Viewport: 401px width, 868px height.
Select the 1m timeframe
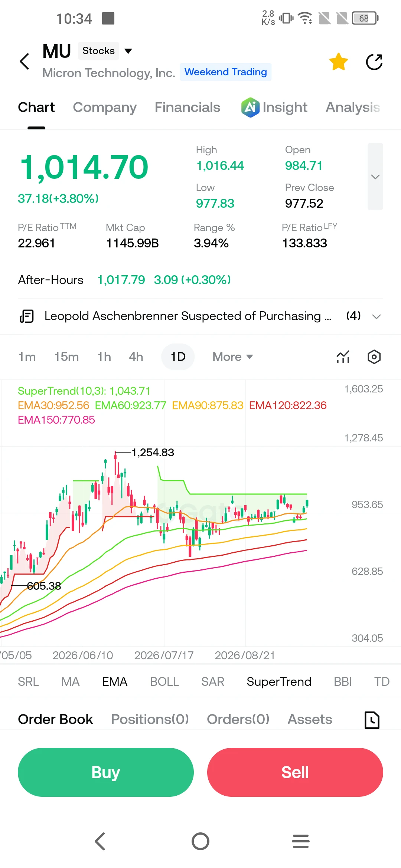point(27,357)
